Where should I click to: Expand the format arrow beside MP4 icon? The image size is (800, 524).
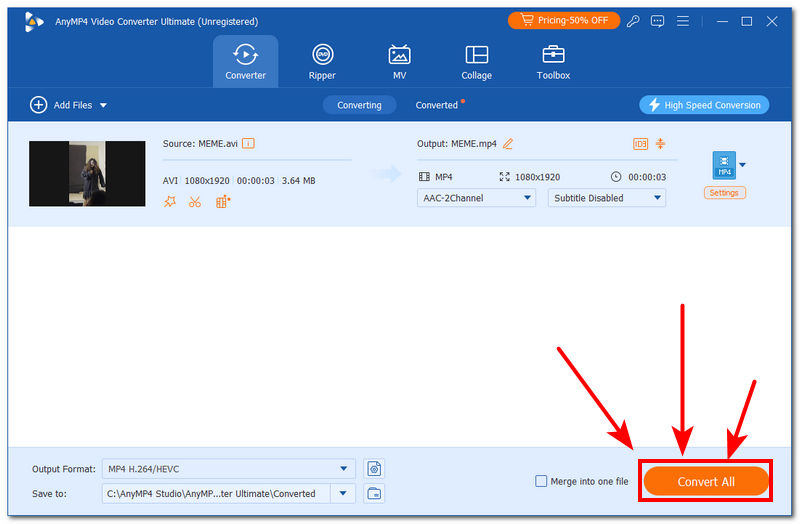742,165
